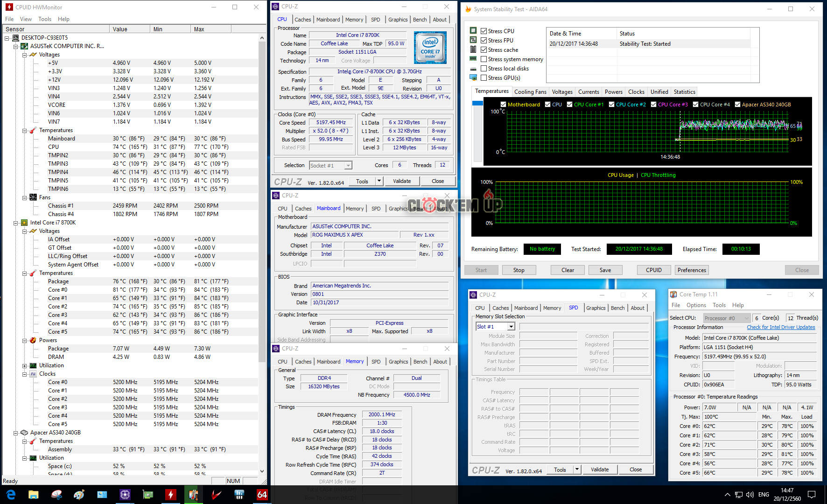Switch to AIDA64 via red 64 taskbar icon
This screenshot has width=827, height=504.
point(262,494)
